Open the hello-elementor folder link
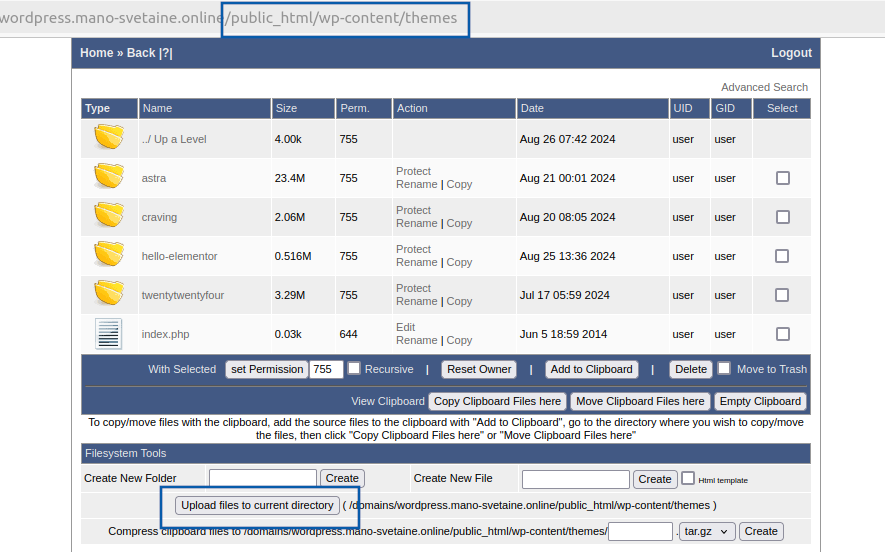Viewport: 885px width, 552px height. [x=179, y=256]
